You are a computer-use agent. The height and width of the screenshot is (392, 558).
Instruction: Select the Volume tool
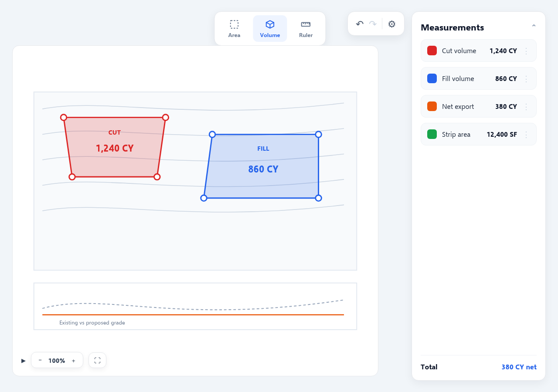(270, 29)
